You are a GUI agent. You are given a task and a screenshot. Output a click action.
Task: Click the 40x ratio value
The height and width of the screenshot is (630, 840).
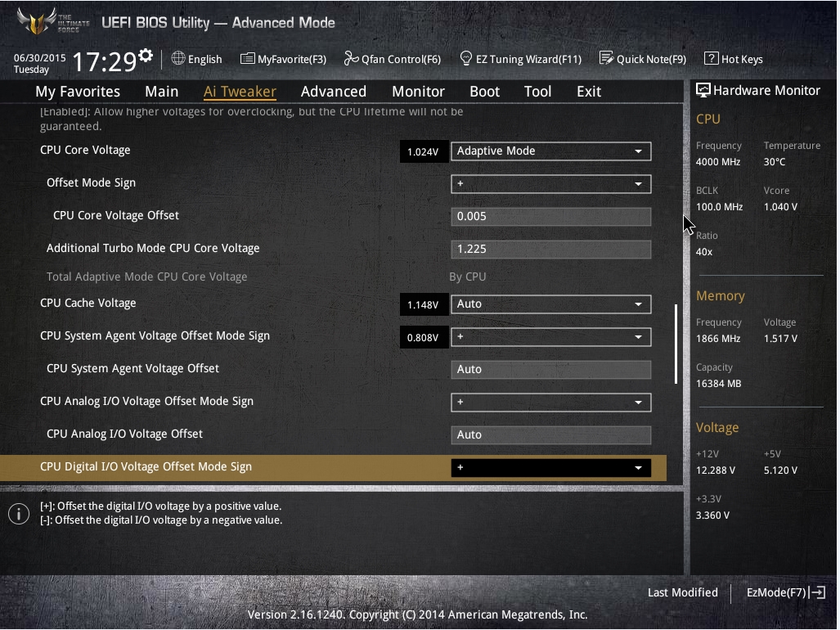click(x=704, y=252)
